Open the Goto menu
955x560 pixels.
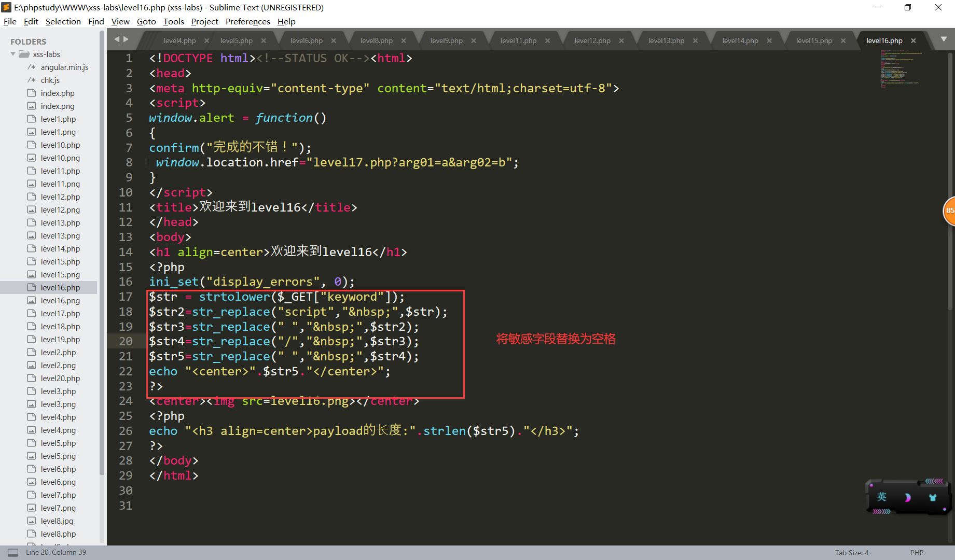point(146,21)
